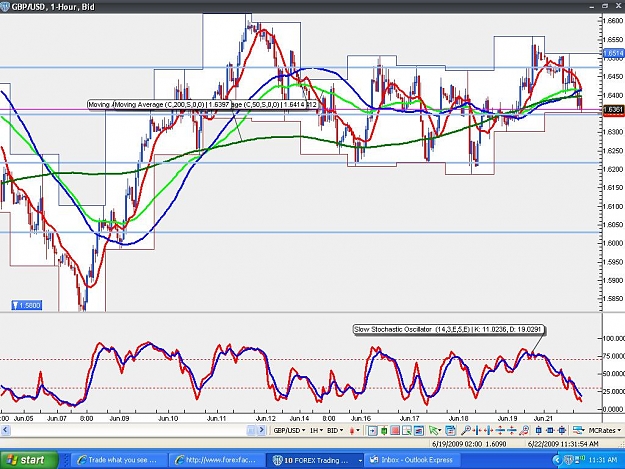Switch to http://www.forexfac taskbar window
The height and width of the screenshot is (469, 625).
click(x=216, y=460)
